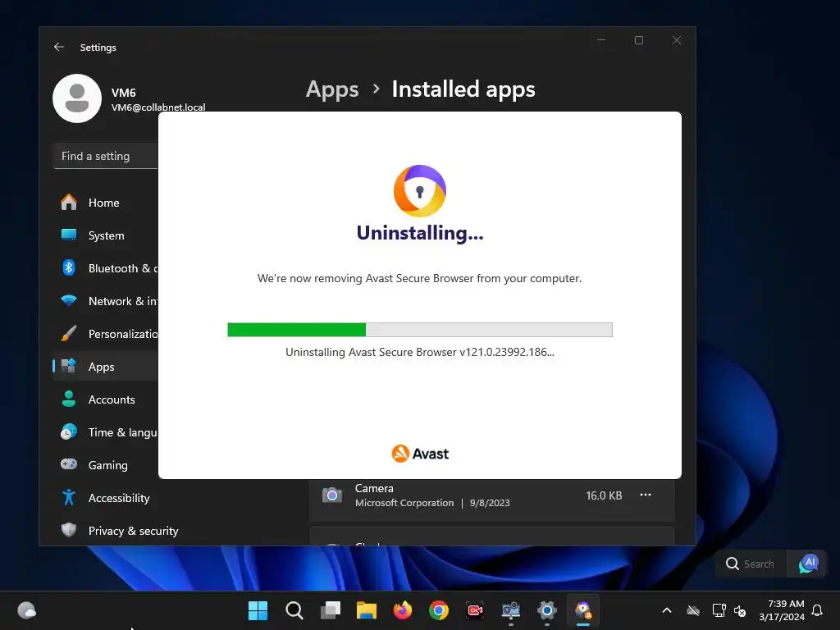Launch Google Chrome from taskbar
This screenshot has width=840, height=630.
pos(439,610)
